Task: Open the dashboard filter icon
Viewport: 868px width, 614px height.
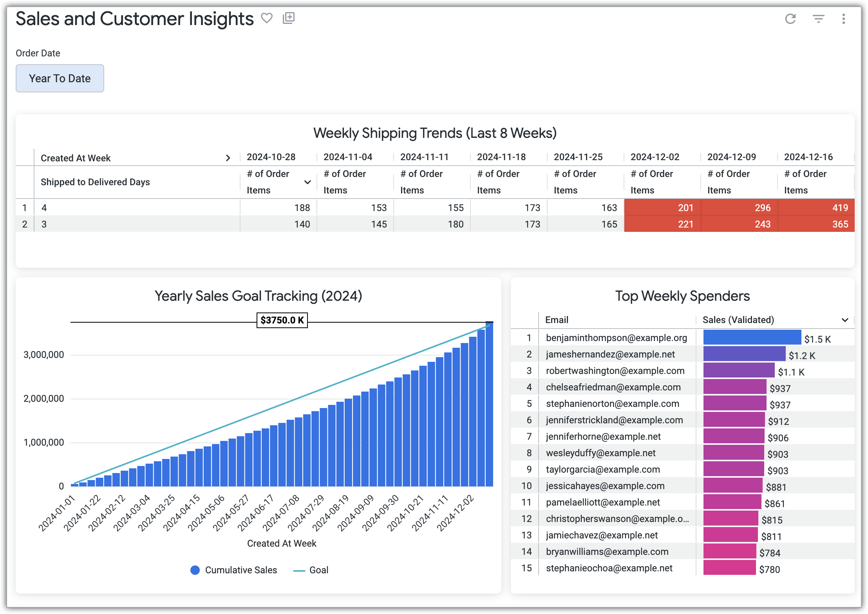Action: (818, 19)
